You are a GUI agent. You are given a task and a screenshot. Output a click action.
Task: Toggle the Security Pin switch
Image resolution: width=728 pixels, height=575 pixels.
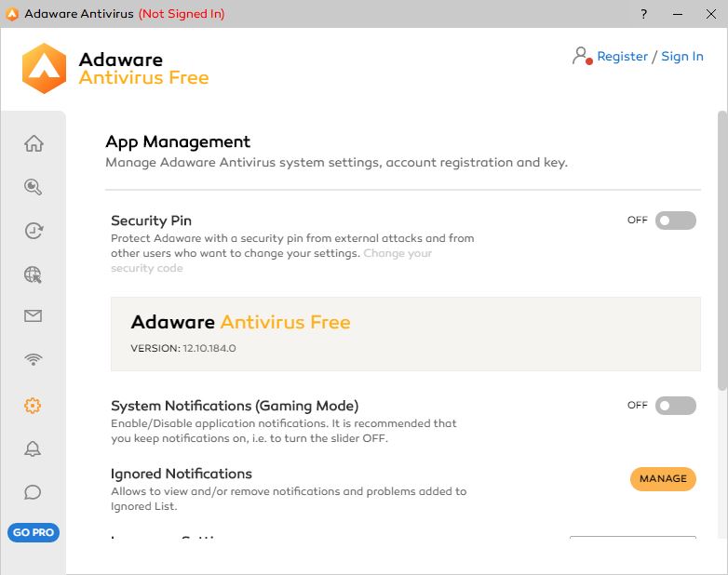point(676,221)
